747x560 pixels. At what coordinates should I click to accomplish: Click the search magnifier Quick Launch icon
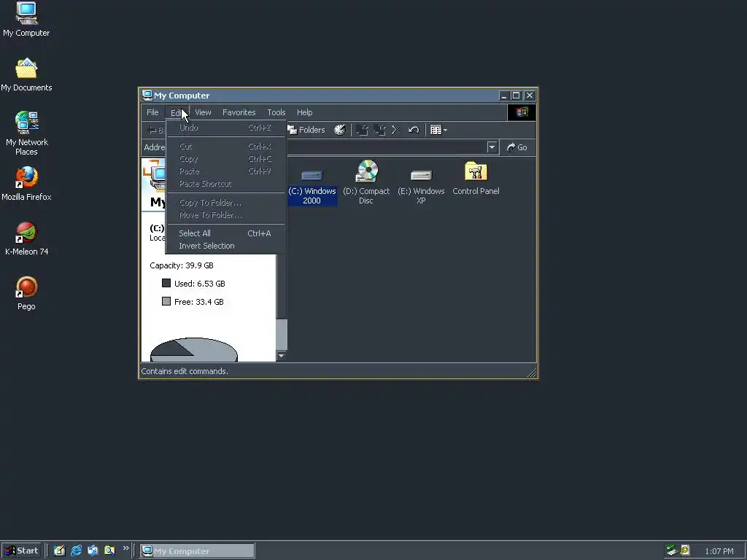pos(109,551)
